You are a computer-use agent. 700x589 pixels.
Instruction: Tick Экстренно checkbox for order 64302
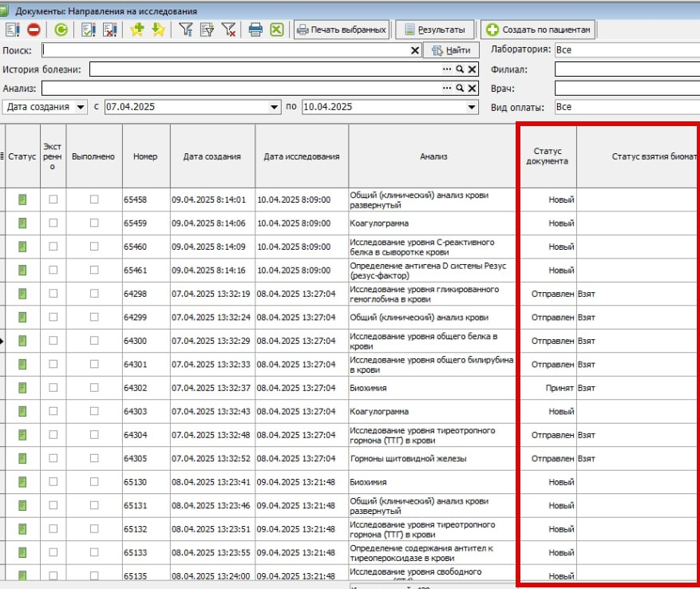(53, 388)
